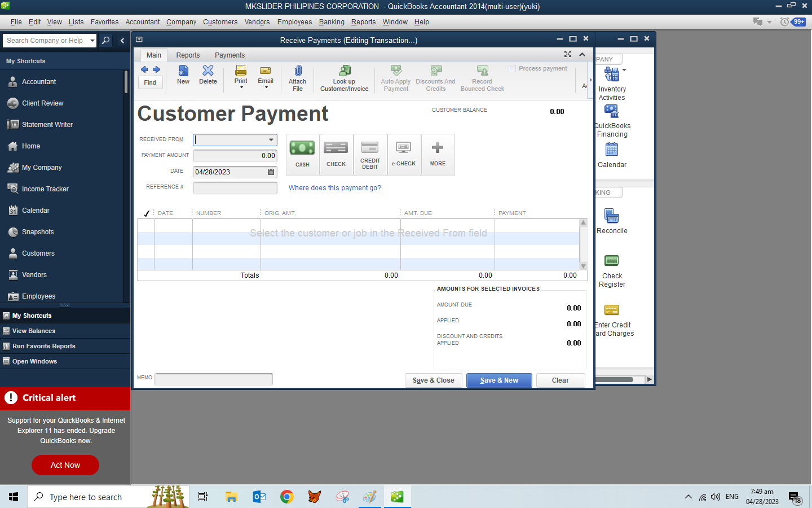Viewport: 812px width, 508px height.
Task: Click MORE payment methods plus icon
Action: 438,155
